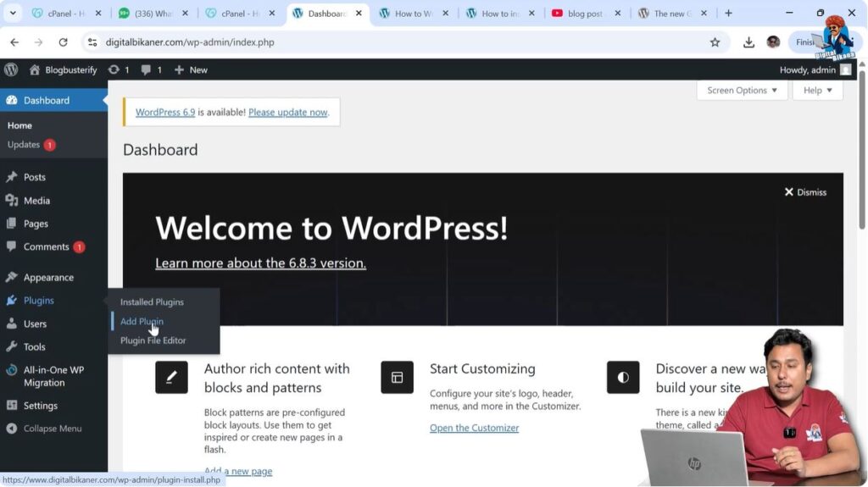Click the Add a new page link

pyautogui.click(x=238, y=471)
